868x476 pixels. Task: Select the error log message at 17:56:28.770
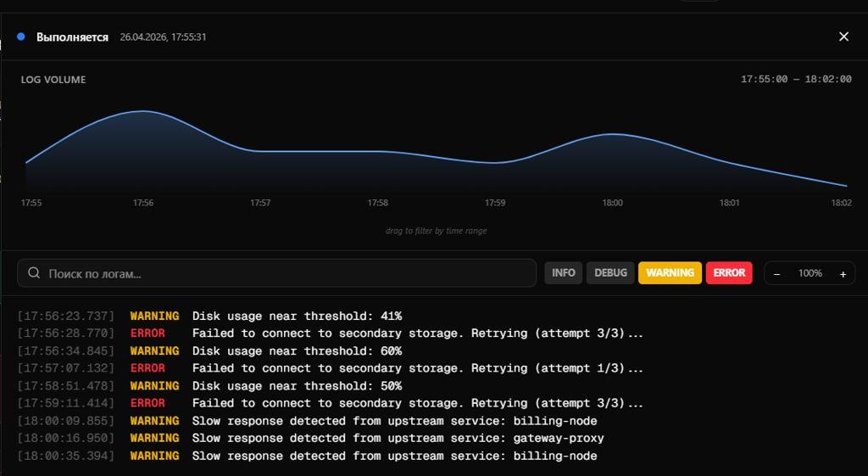(x=417, y=333)
